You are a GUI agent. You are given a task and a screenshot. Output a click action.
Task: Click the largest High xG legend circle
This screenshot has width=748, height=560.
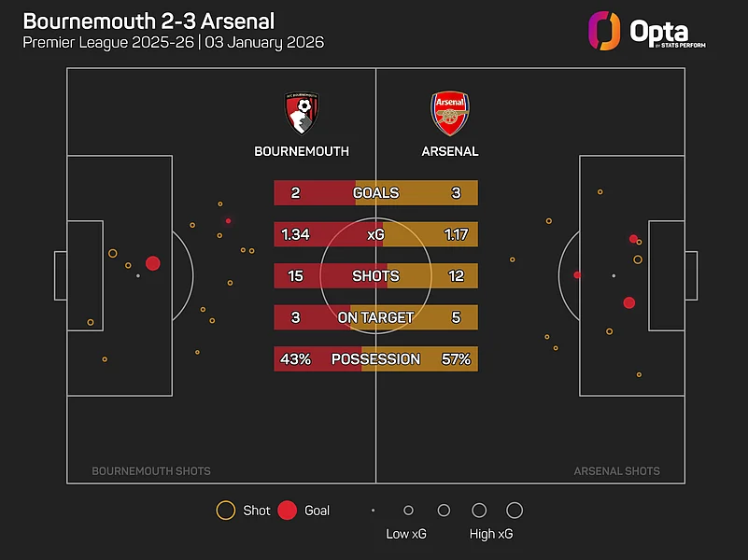tap(514, 511)
